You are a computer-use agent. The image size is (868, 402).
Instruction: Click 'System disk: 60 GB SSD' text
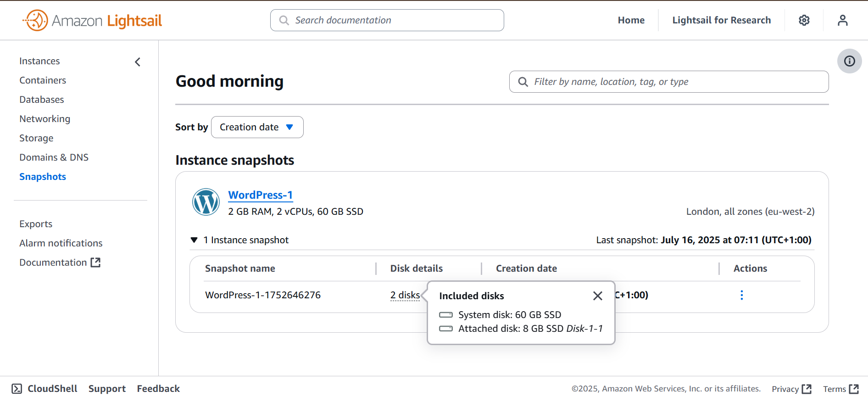(x=510, y=315)
